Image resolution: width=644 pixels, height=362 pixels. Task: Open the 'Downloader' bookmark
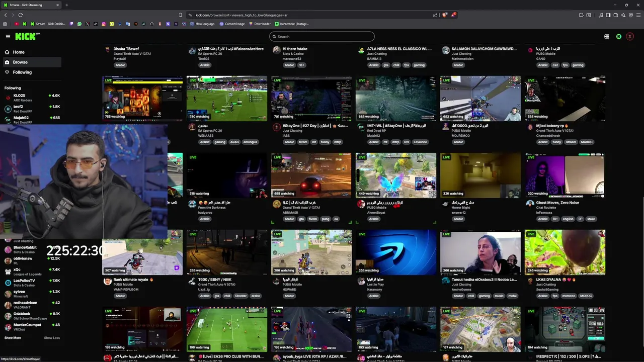coord(260,24)
